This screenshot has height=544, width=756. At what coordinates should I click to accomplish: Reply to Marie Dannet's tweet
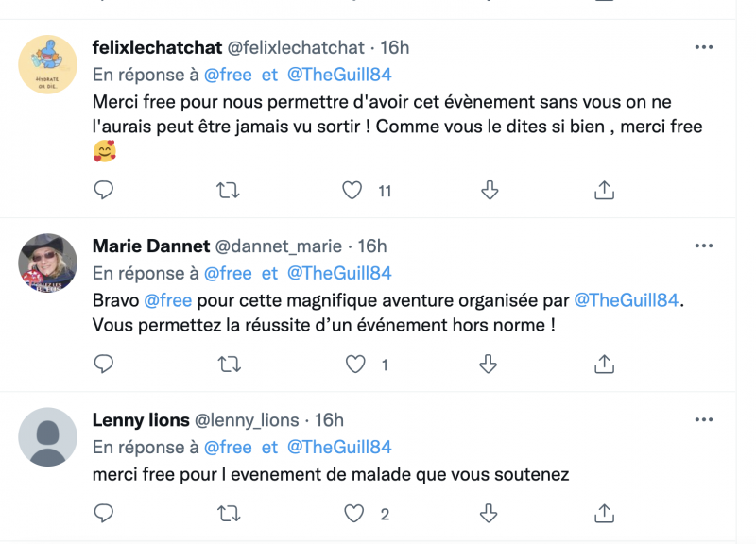point(105,364)
